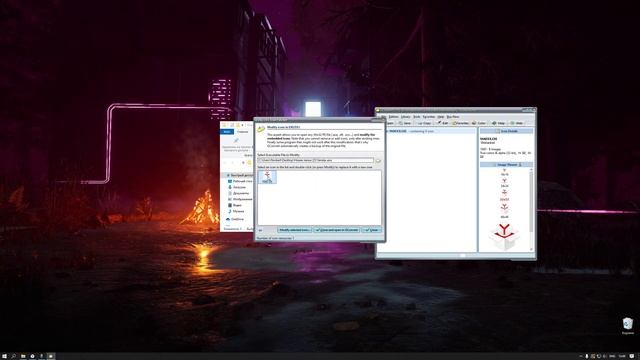Viewport: 640px width, 360px height.
Task: Click the blue File tab in Explorer
Action: coord(227,132)
